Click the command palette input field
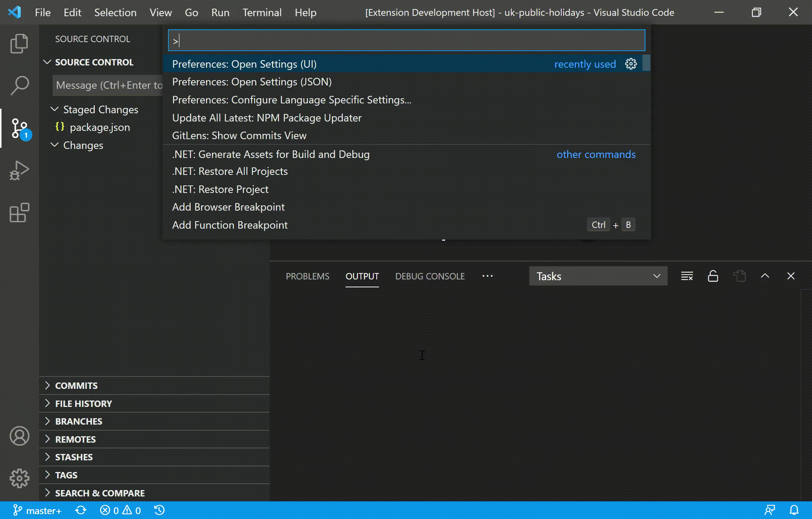The height and width of the screenshot is (519, 812). point(406,41)
